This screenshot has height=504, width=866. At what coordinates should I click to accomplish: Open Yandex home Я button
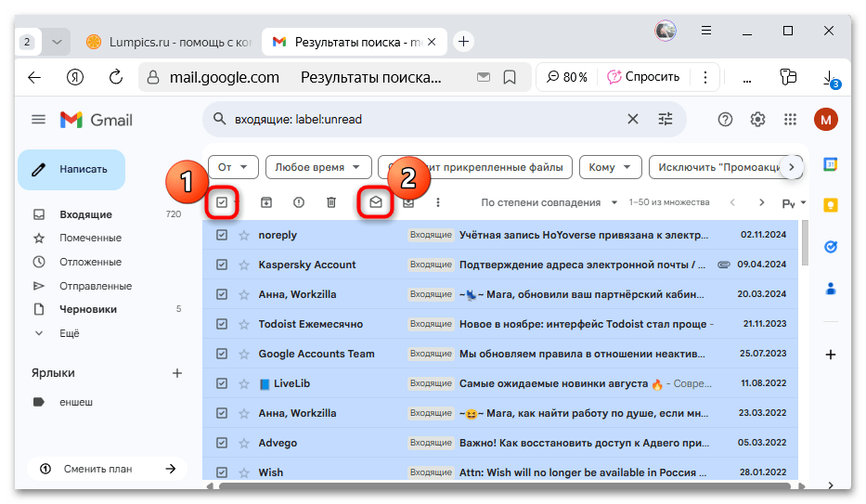click(x=75, y=77)
